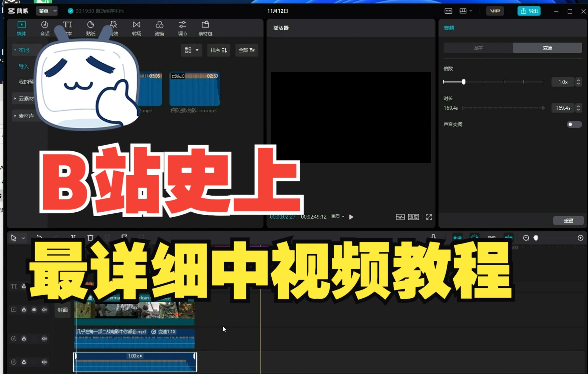Open the 素材包 material pack tab
This screenshot has width=588, height=374.
pyautogui.click(x=205, y=28)
